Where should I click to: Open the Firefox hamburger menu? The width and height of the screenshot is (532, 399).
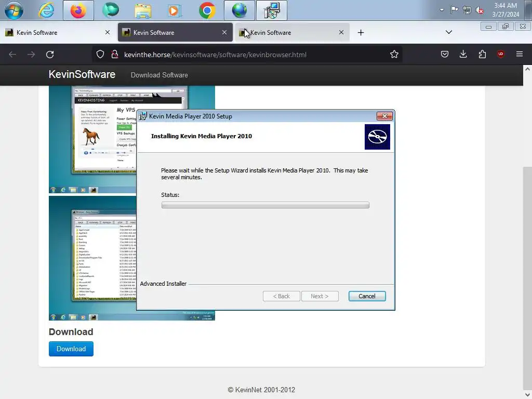point(520,54)
